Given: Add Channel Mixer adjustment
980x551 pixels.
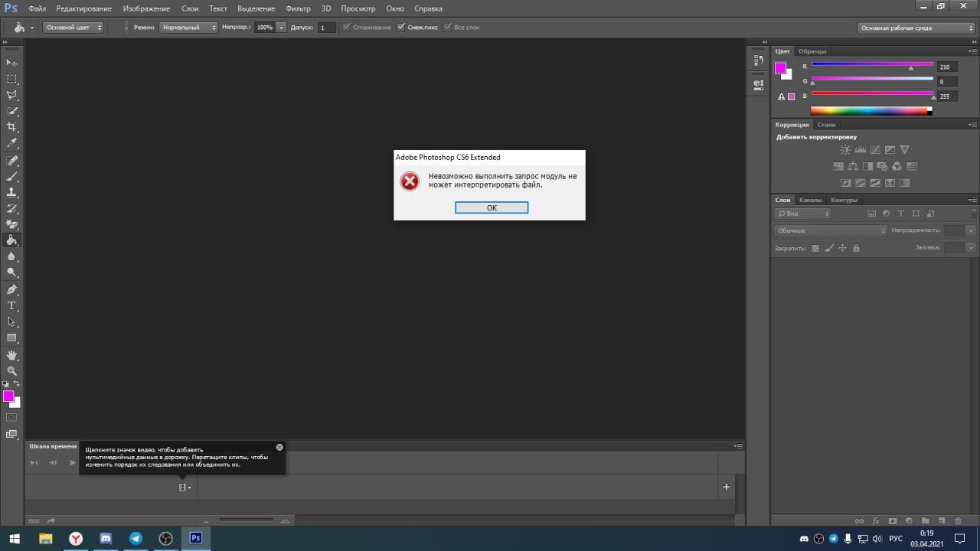Looking at the screenshot, I should pyautogui.click(x=897, y=166).
